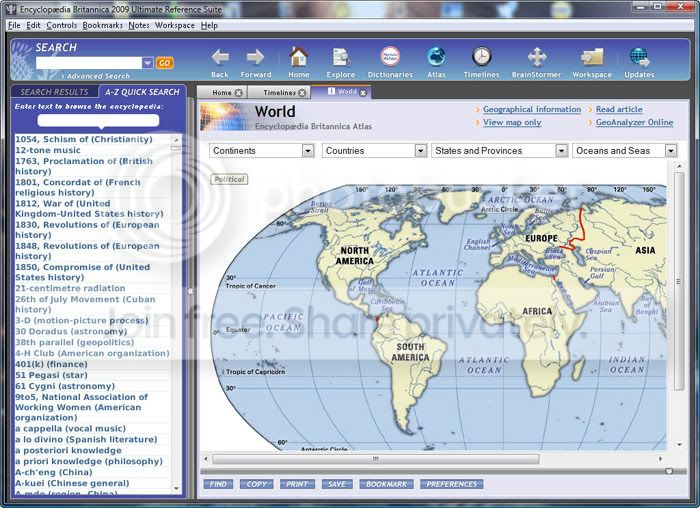The height and width of the screenshot is (508, 700).
Task: Switch to the Search Results tab
Action: [54, 92]
